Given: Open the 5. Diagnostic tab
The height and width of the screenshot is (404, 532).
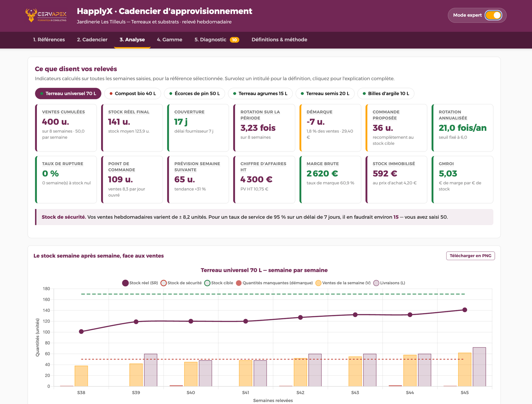Looking at the screenshot, I should click(216, 40).
